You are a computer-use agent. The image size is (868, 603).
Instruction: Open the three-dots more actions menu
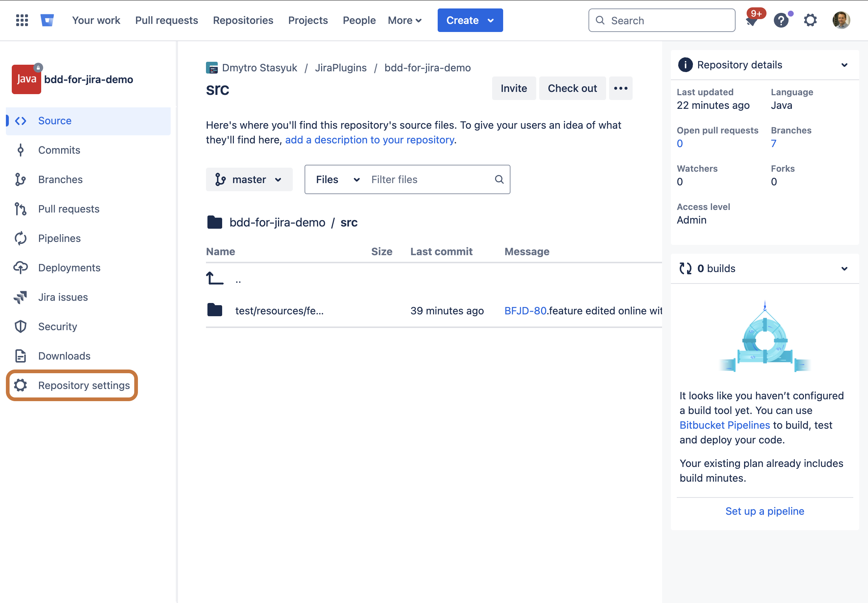(620, 88)
